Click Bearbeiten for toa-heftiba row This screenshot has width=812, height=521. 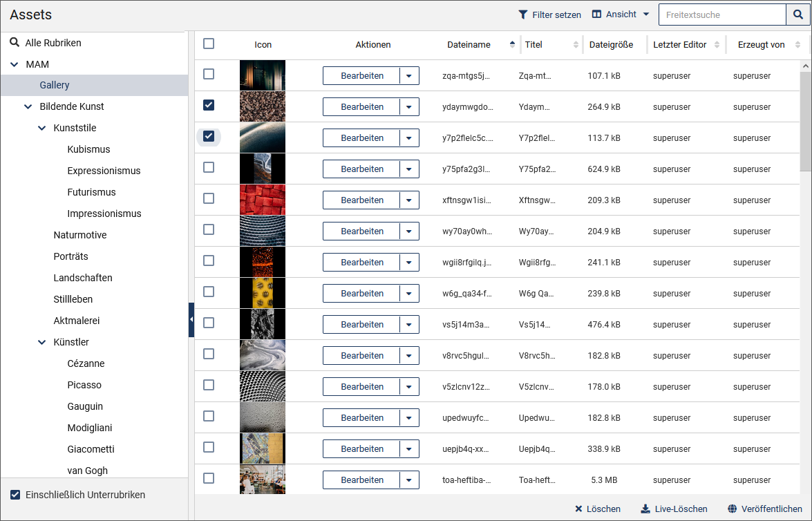361,480
